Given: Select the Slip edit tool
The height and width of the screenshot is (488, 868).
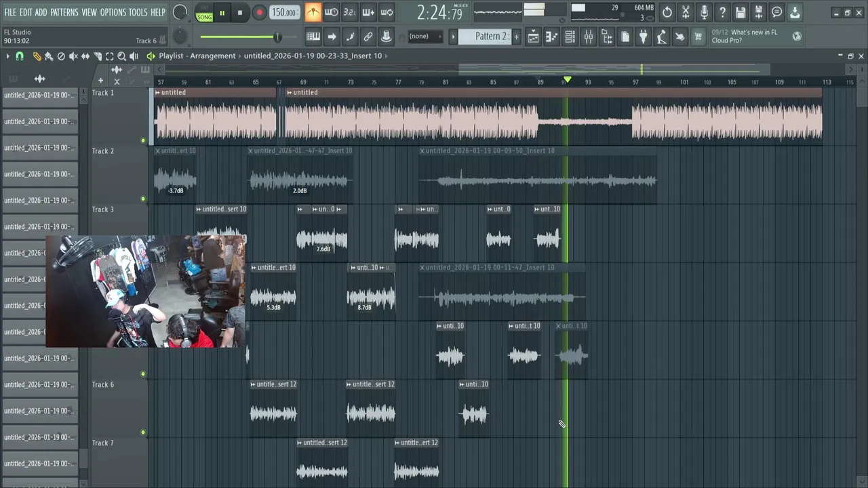Looking at the screenshot, I should tap(85, 56).
